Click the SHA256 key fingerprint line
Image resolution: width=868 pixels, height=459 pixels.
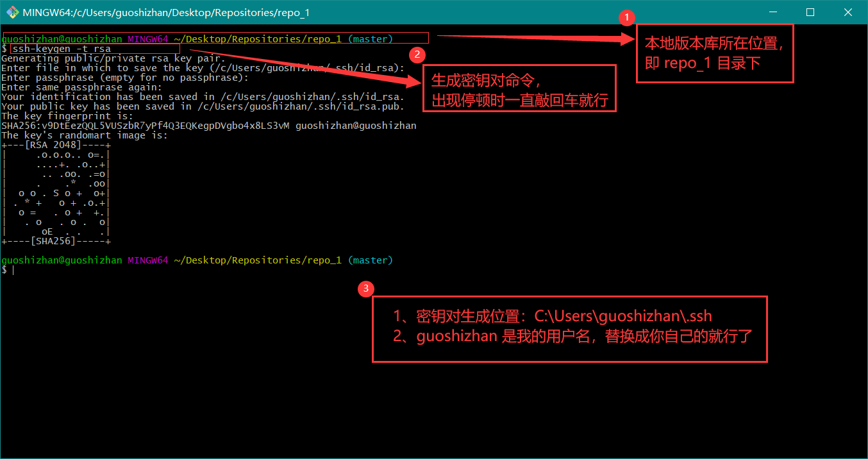tap(208, 126)
